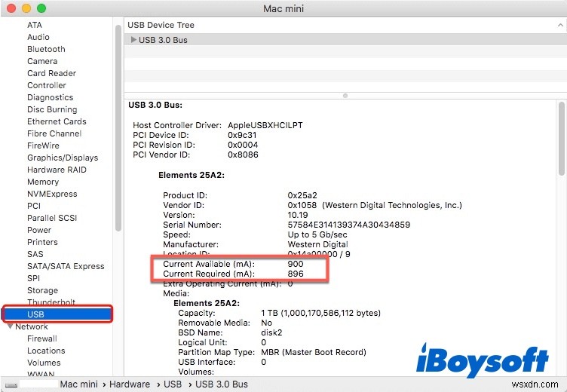Click the details pane vertical scrollbar
The image size is (567, 392).
[561, 139]
